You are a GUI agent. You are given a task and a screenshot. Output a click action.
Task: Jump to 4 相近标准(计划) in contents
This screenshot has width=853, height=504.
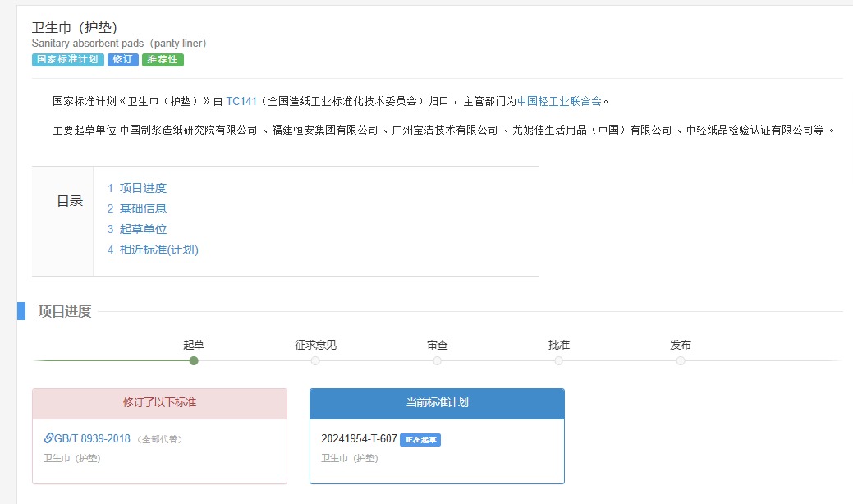click(x=153, y=250)
